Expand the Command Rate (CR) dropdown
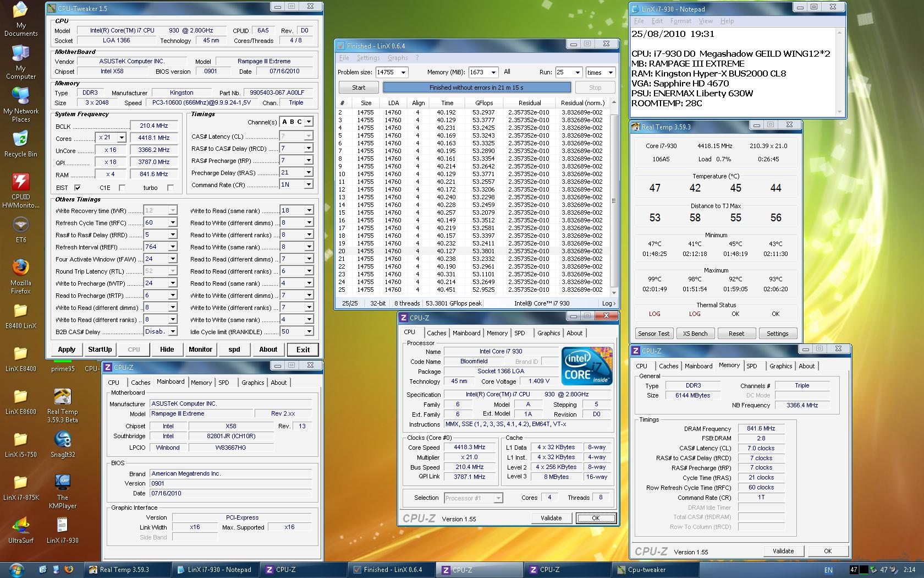Viewport: 924px width, 578px height. coord(309,185)
